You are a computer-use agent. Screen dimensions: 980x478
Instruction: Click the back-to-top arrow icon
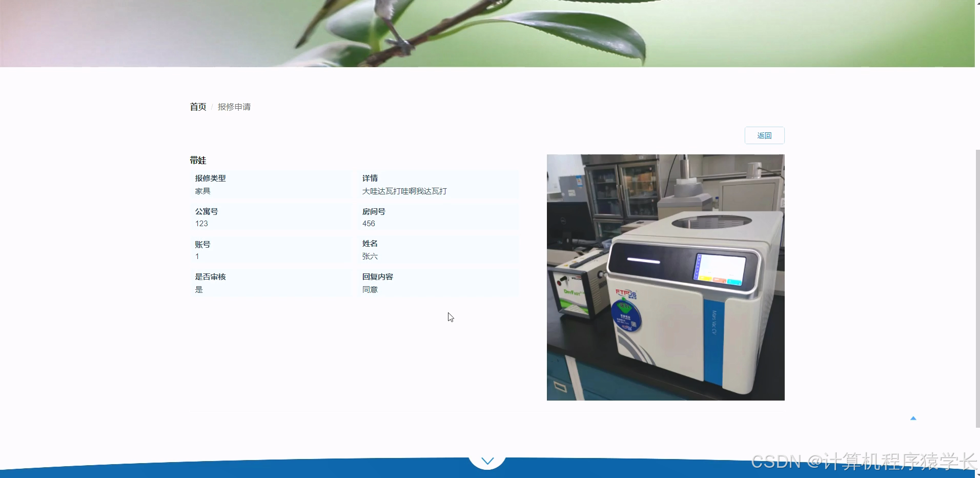pyautogui.click(x=913, y=418)
